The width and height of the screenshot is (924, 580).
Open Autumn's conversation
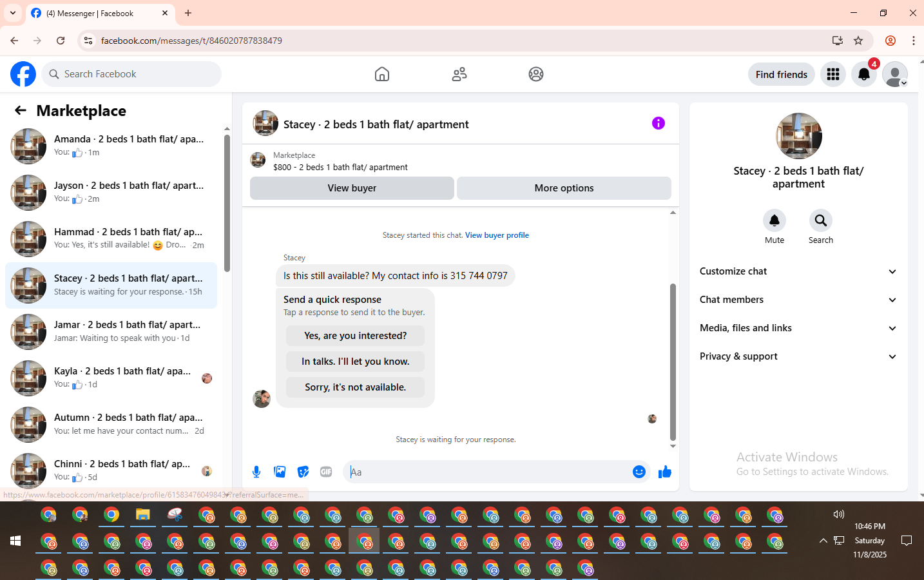(x=111, y=425)
